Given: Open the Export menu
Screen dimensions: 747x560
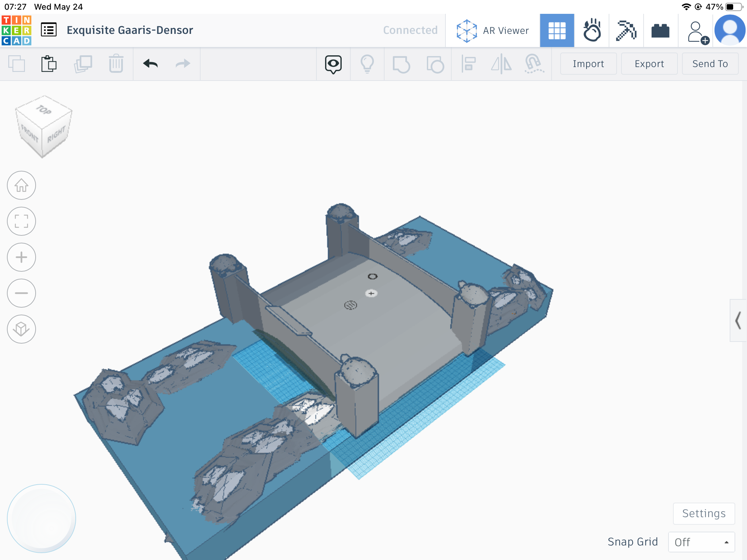Looking at the screenshot, I should 649,64.
